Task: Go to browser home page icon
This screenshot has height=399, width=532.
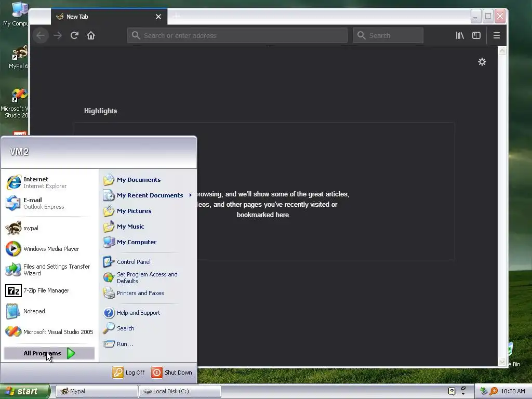Action: [x=90, y=35]
